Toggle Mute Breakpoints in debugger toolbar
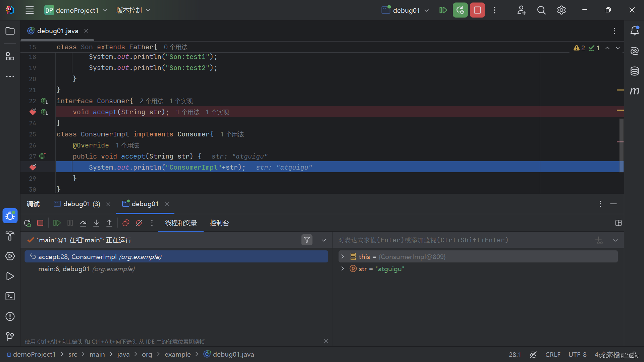Image resolution: width=644 pixels, height=362 pixels. (139, 223)
